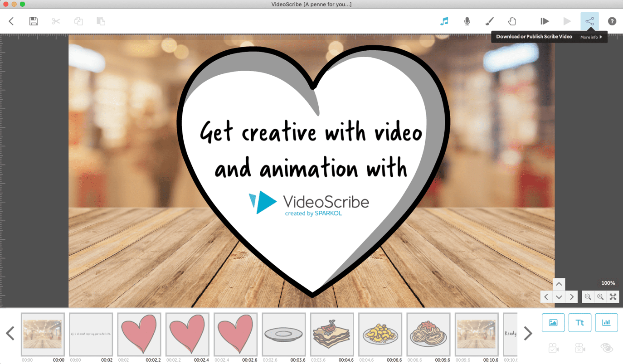Add music to the scribe

[x=444, y=21]
